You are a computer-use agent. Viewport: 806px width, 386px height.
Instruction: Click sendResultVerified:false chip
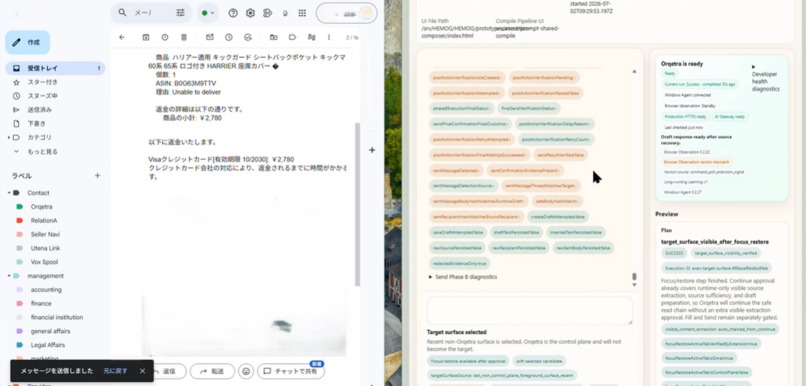click(x=559, y=155)
